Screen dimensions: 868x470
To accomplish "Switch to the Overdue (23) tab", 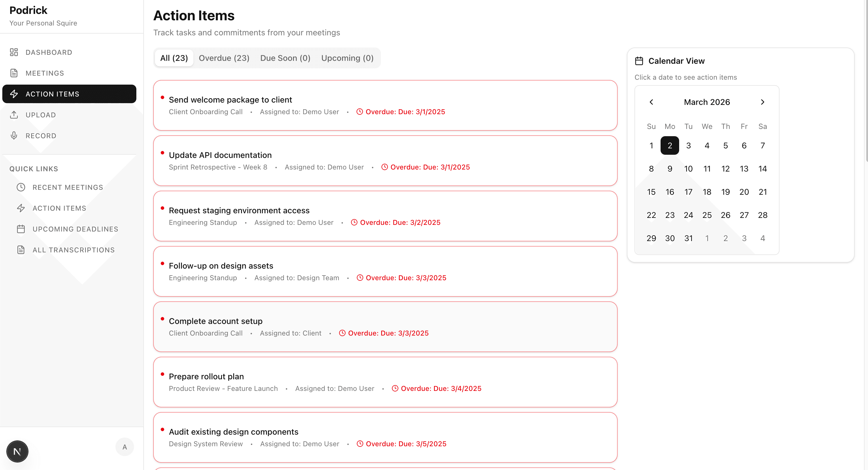I will 224,58.
